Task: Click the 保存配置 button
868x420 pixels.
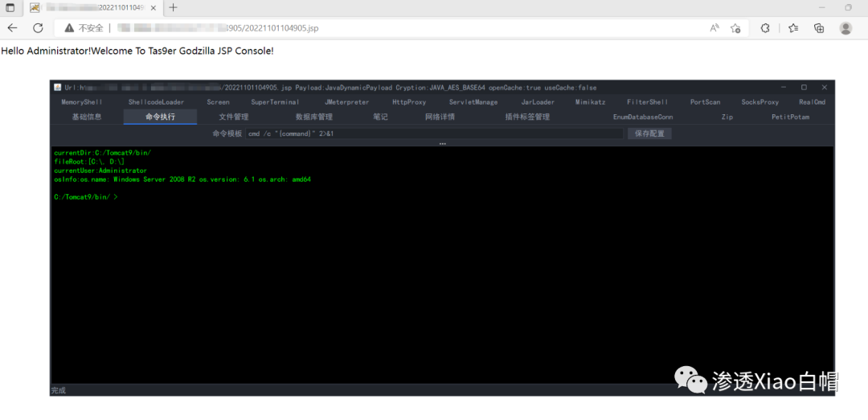Action: tap(649, 134)
